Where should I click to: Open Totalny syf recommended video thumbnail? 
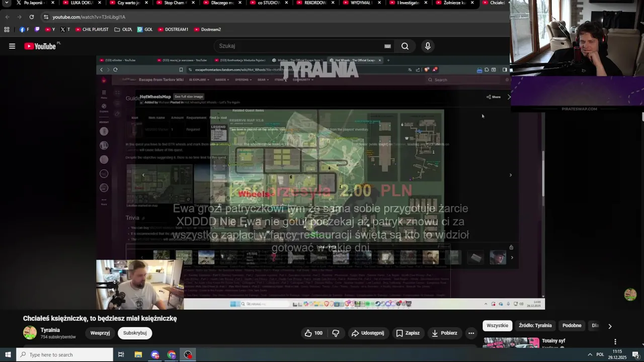click(x=511, y=342)
